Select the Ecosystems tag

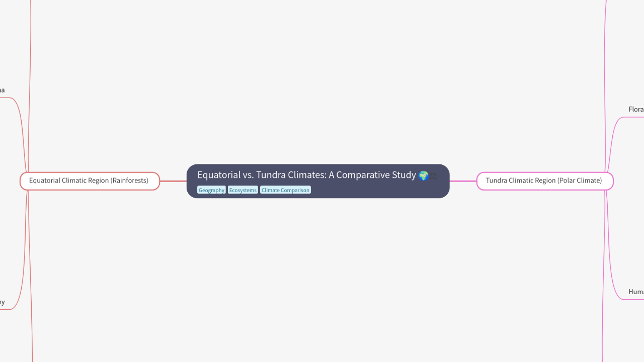pos(243,190)
